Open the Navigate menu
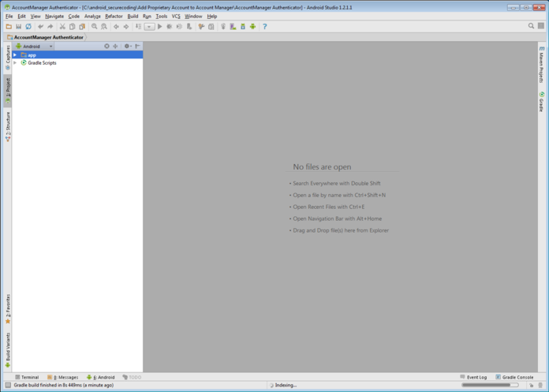 54,17
